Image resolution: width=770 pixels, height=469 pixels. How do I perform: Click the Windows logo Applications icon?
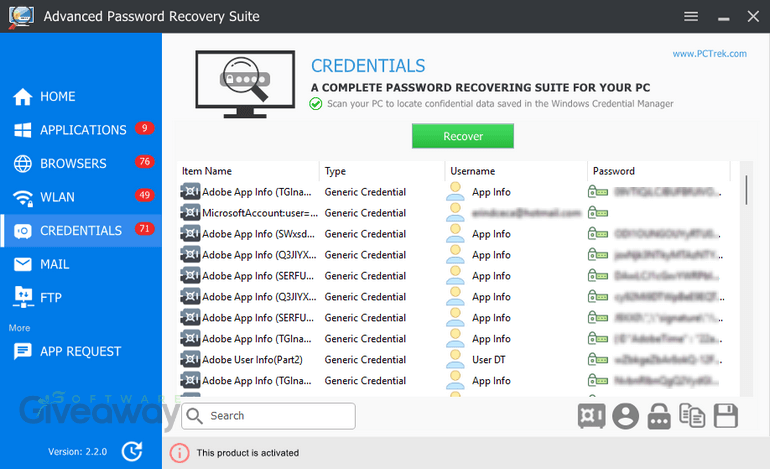(x=23, y=130)
